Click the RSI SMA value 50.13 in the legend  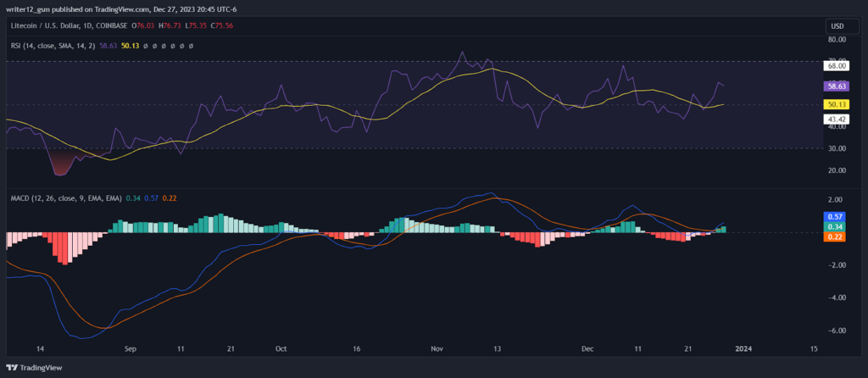[x=130, y=46]
